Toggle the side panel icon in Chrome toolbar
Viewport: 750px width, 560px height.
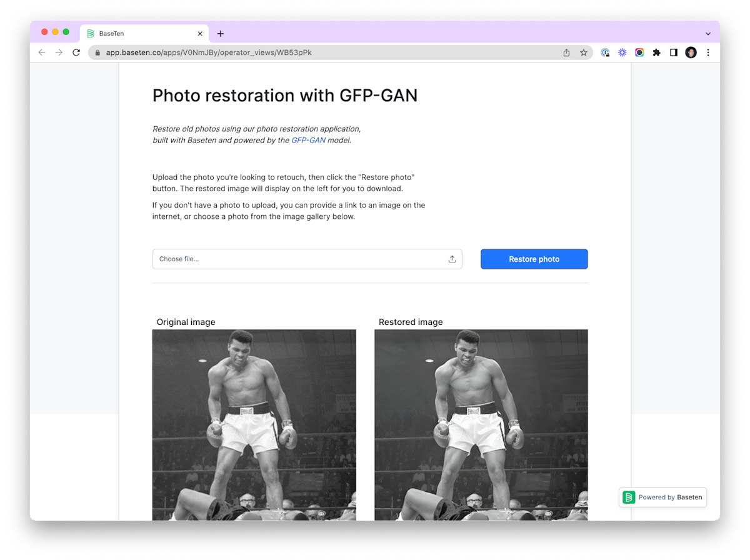pyautogui.click(x=674, y=52)
